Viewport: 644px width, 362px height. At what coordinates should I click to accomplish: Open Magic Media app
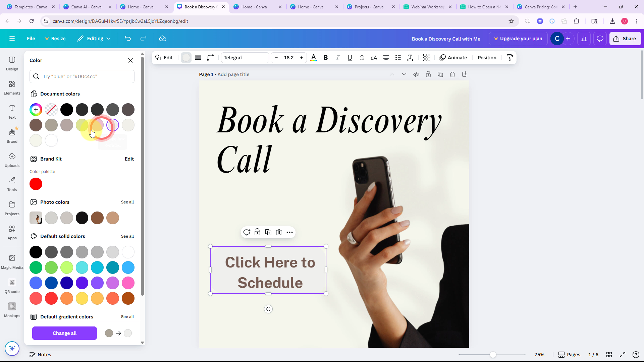(x=12, y=262)
